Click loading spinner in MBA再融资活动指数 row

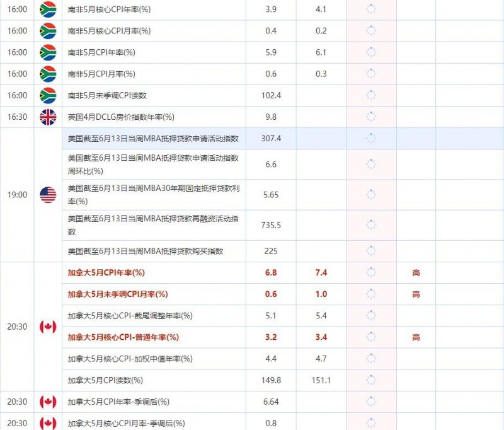click(371, 225)
